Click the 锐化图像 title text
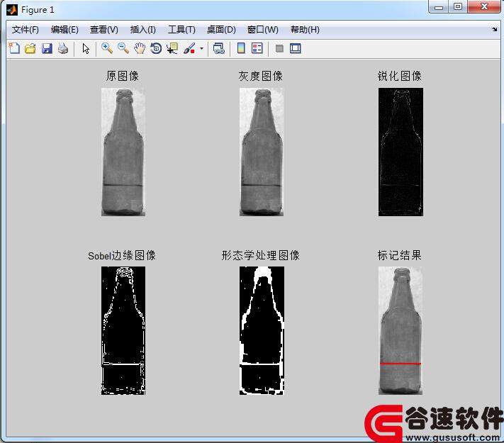 400,76
